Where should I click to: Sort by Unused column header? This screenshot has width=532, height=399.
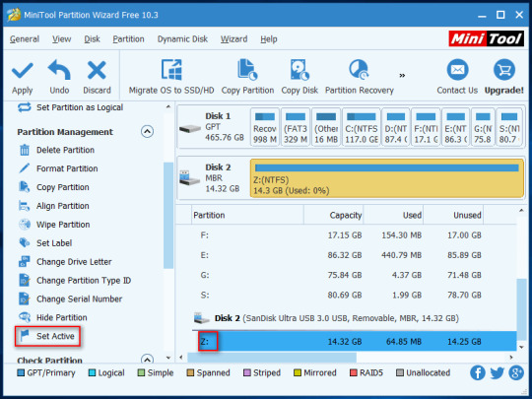453,215
